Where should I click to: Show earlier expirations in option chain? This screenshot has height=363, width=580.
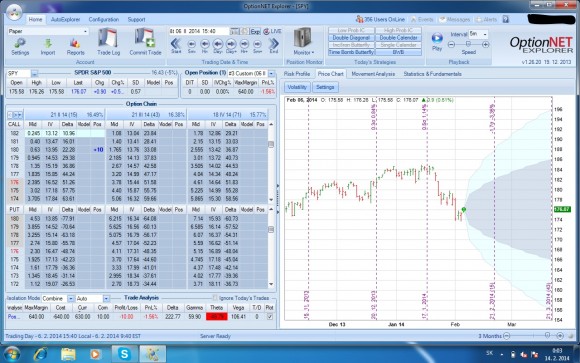10,115
